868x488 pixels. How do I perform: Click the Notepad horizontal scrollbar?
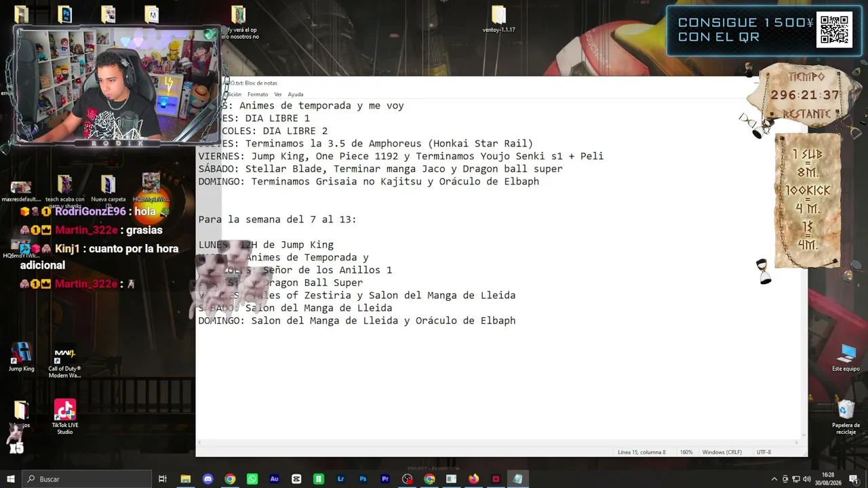pyautogui.click(x=499, y=443)
